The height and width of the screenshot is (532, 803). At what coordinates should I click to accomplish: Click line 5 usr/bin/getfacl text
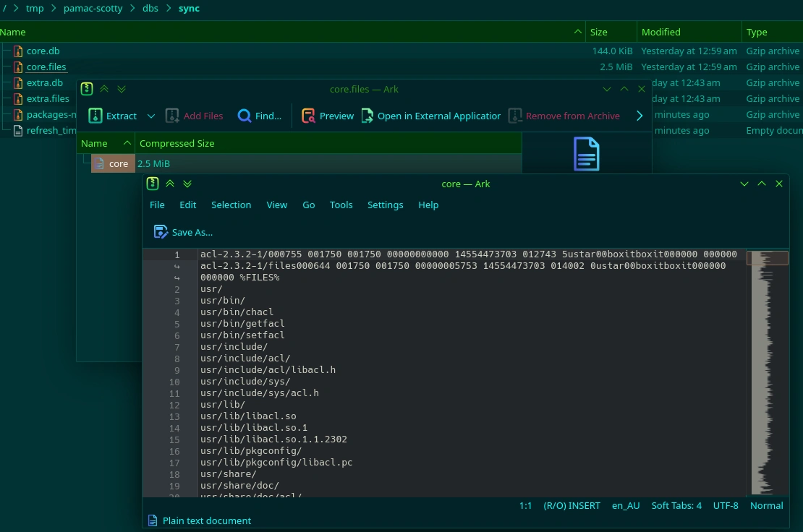pyautogui.click(x=242, y=324)
